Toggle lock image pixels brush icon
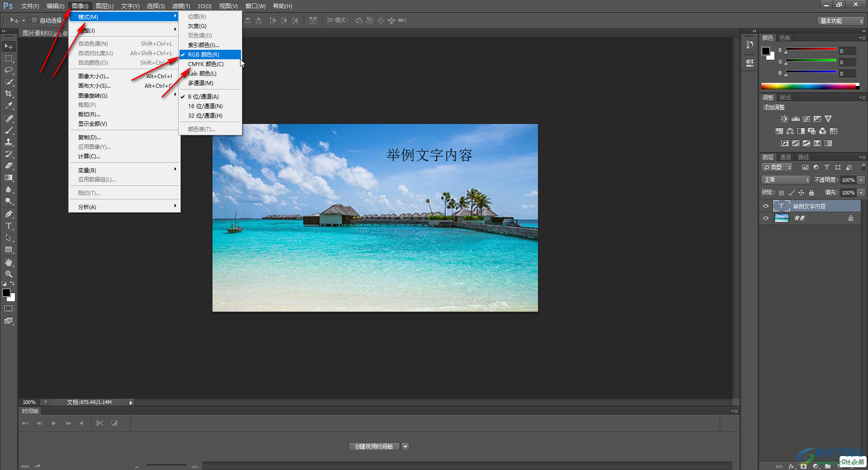868x470 pixels. coord(791,193)
